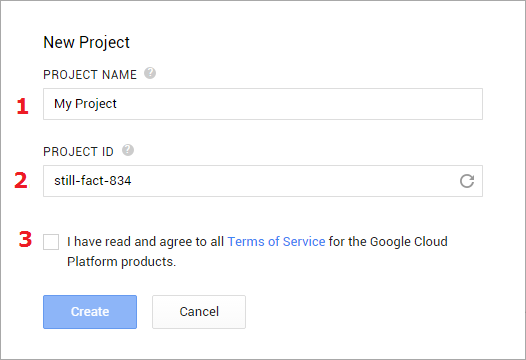526x360 pixels.
Task: Focus the Project Name input field
Action: click(263, 104)
